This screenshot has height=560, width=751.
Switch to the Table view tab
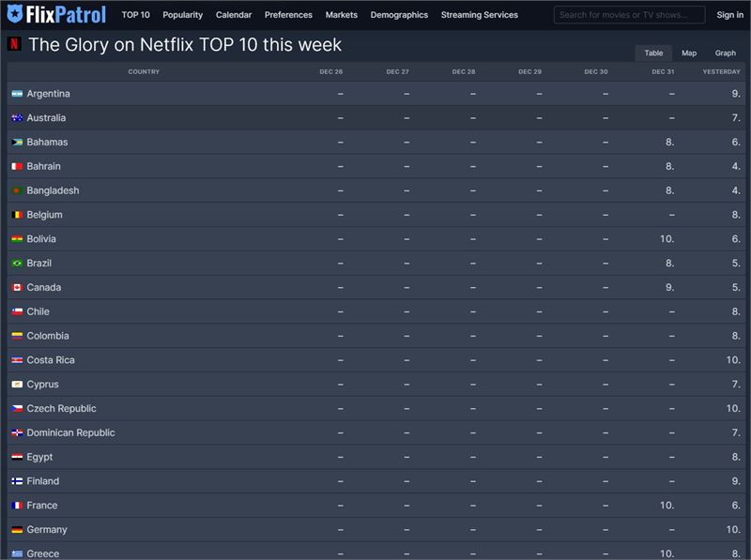653,53
